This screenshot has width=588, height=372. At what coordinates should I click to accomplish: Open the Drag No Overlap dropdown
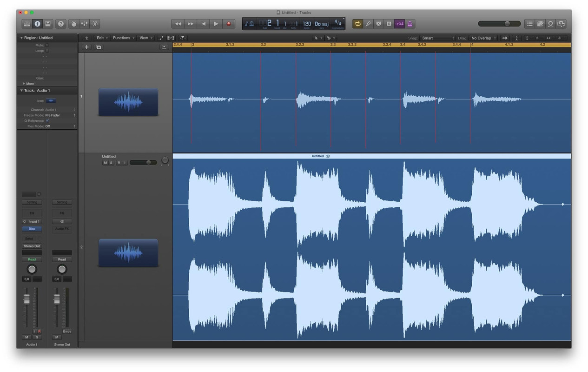coord(483,38)
